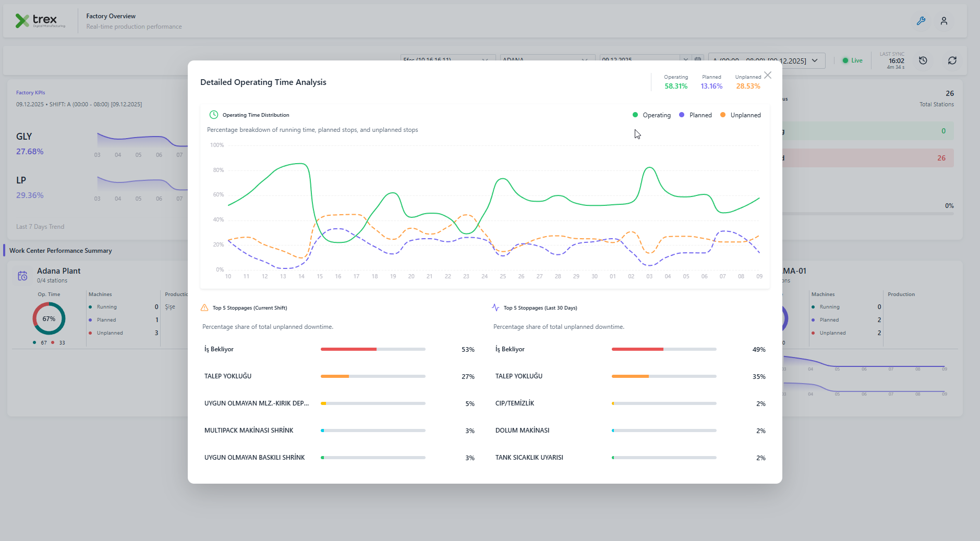The image size is (980, 541).
Task: Click the Work Center Performance Summary heading
Action: (61, 251)
